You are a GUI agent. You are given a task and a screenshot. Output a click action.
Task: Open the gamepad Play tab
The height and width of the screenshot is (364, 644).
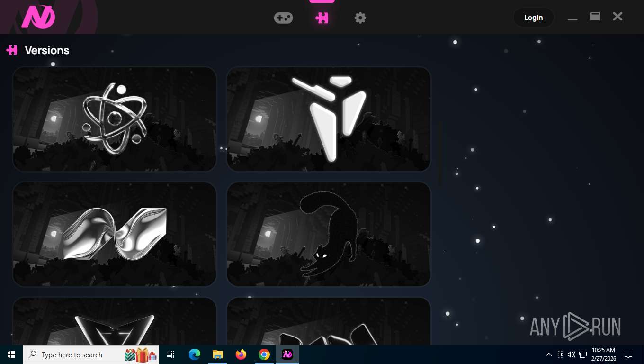[283, 18]
